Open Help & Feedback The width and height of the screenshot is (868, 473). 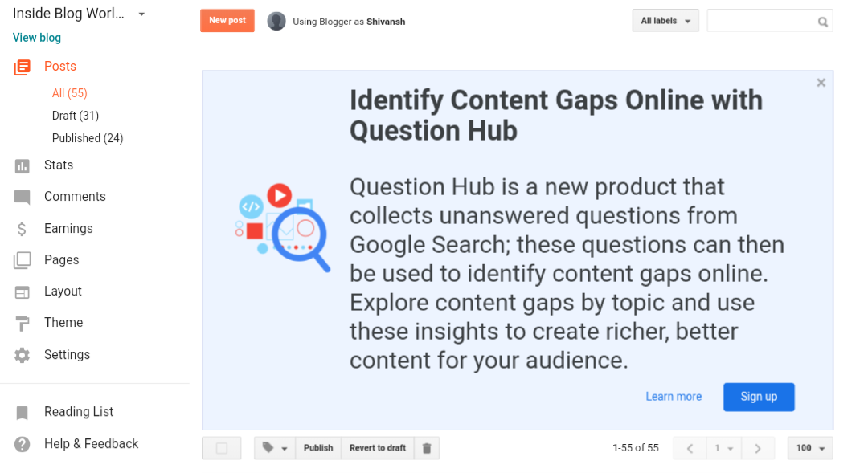click(x=92, y=444)
